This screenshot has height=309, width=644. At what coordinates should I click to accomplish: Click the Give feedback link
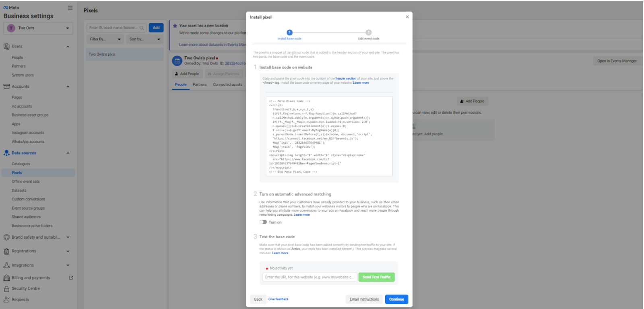pos(279,299)
